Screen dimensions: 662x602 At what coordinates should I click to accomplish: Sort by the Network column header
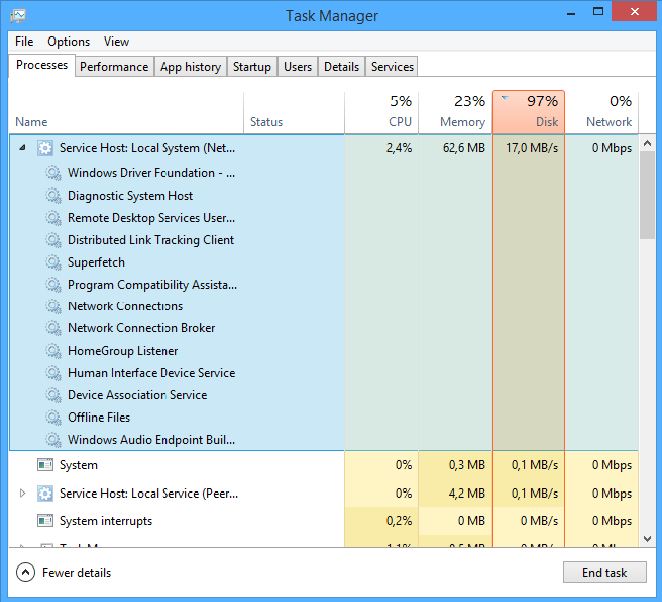(x=602, y=112)
